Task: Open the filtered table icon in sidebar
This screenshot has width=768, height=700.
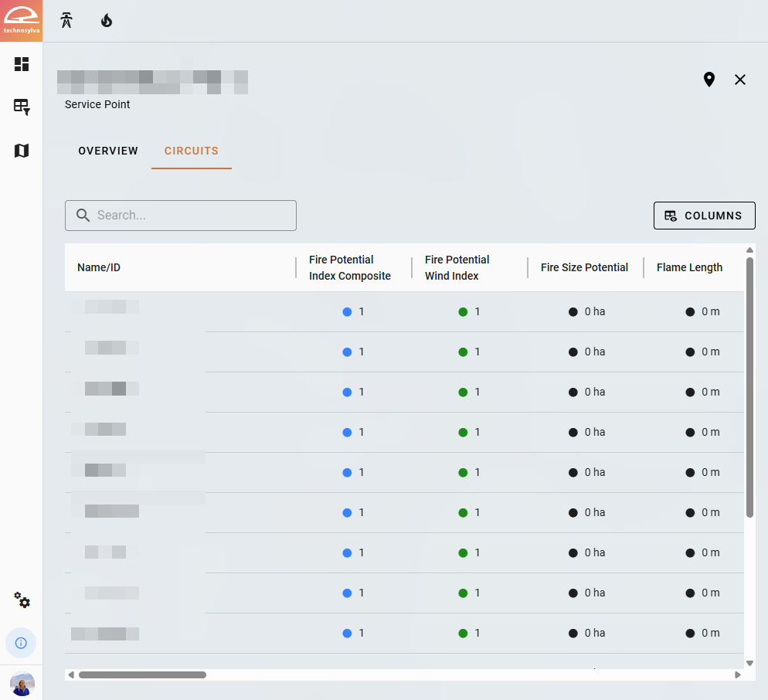Action: tap(22, 107)
